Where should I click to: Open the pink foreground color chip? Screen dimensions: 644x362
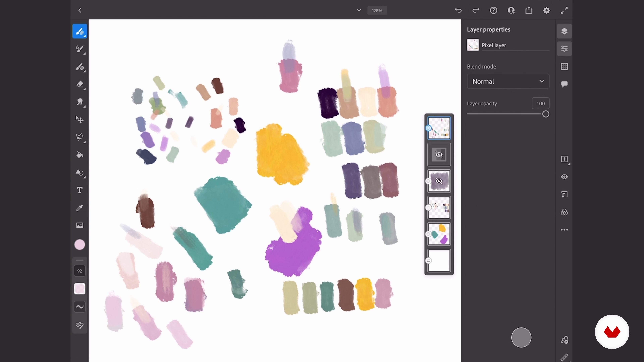pyautogui.click(x=80, y=245)
